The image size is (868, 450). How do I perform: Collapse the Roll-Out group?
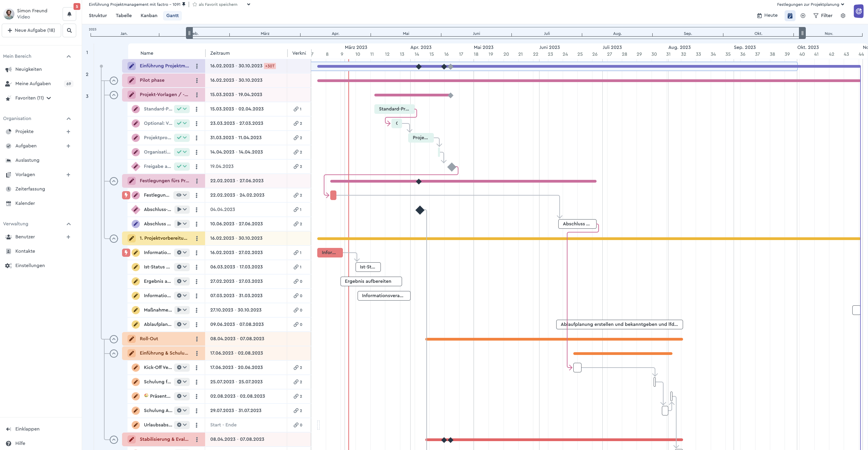[114, 339]
